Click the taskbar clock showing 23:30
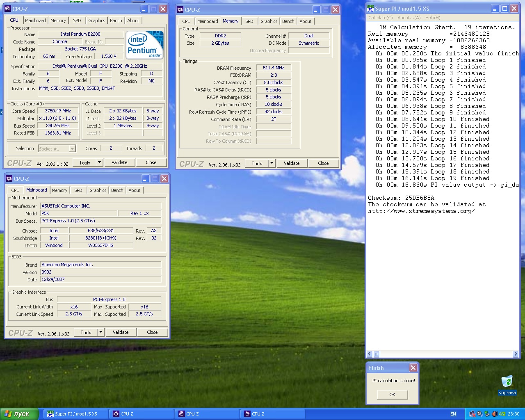Image resolution: width=525 pixels, height=420 pixels. pos(514,414)
